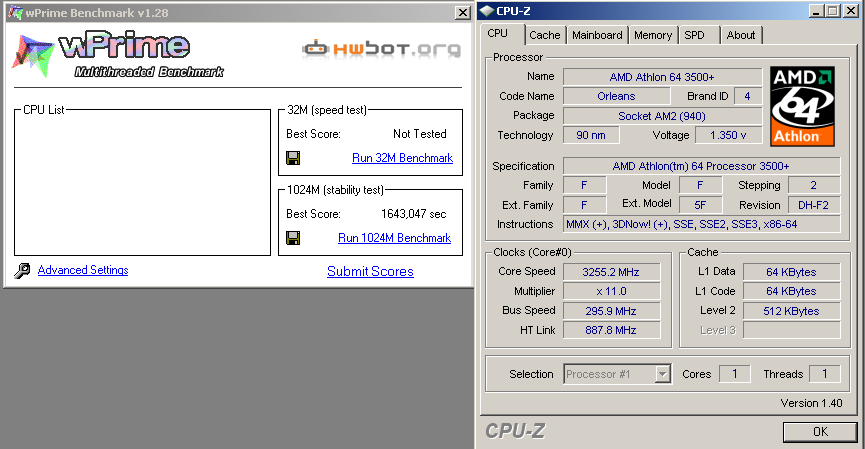Click the Cores value field
The image size is (865, 449).
pyautogui.click(x=734, y=374)
